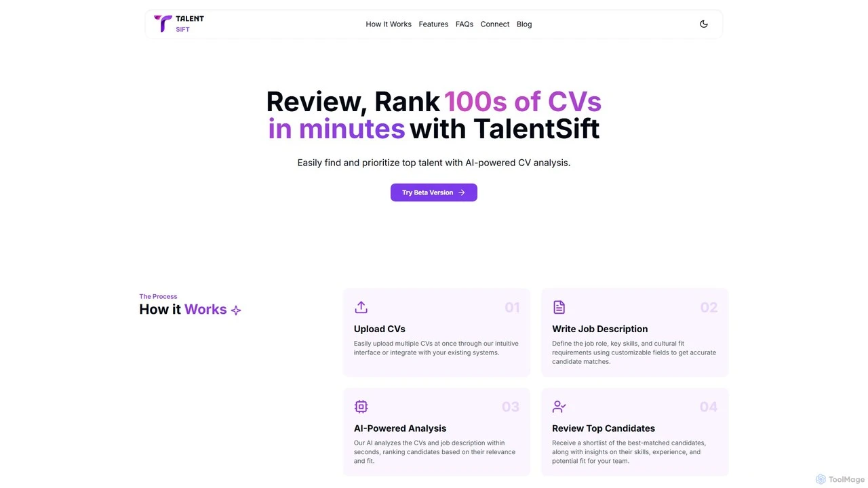The width and height of the screenshot is (868, 488).
Task: Click the chip icon on AI-Powered Analysis card
Action: [361, 407]
